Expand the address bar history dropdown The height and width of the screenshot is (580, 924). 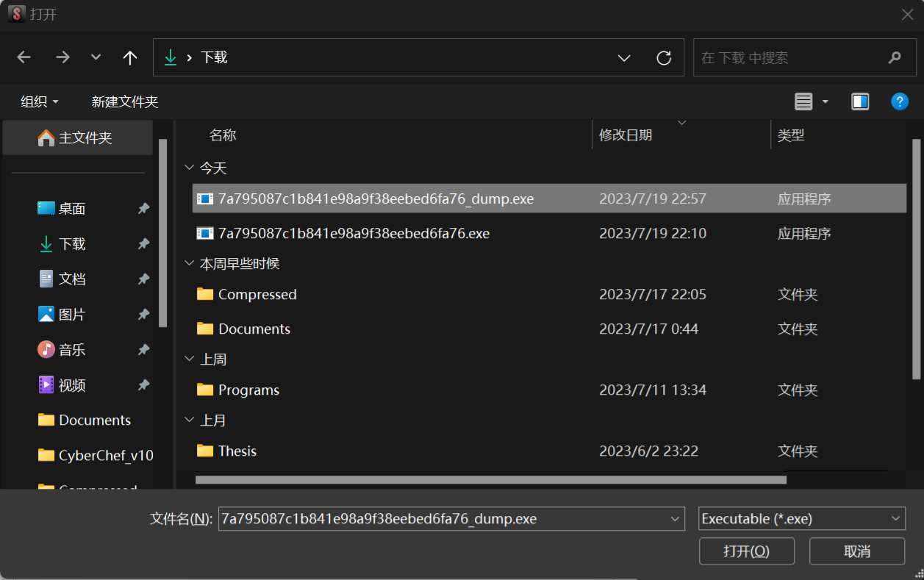[x=624, y=57]
